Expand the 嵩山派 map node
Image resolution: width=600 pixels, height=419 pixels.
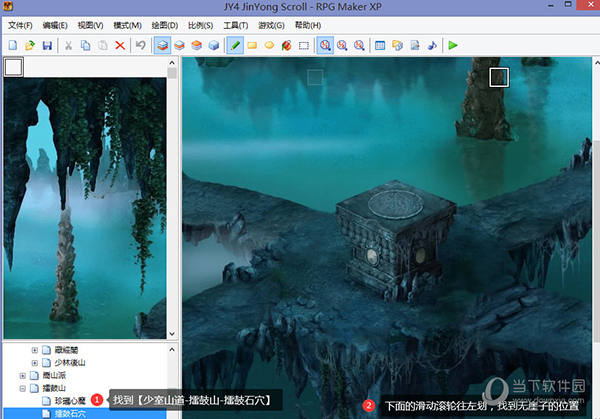pyautogui.click(x=23, y=376)
